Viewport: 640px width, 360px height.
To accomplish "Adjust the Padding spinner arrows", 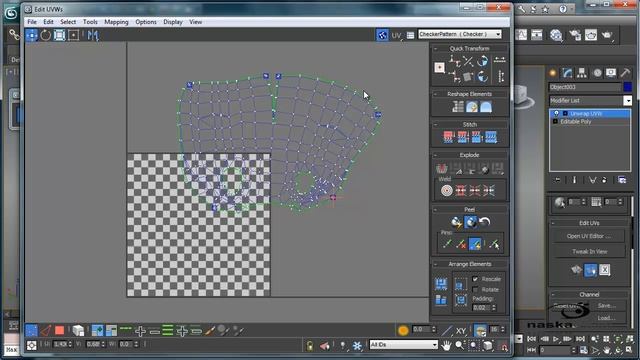I will tap(494, 308).
